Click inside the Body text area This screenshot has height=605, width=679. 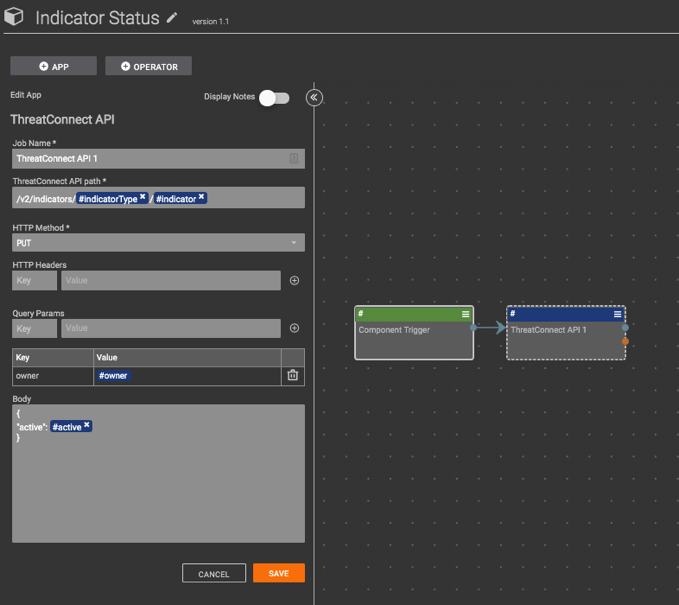[158, 473]
